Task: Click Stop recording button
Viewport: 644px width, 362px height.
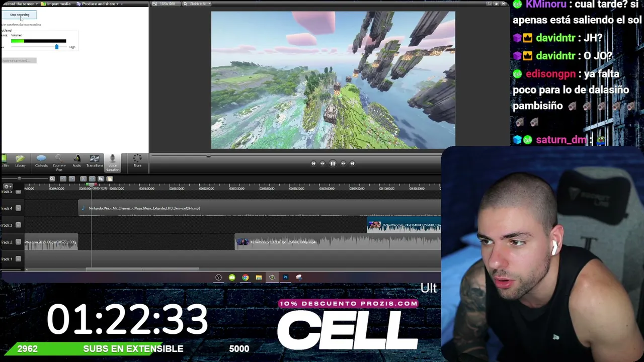Action: (x=20, y=15)
